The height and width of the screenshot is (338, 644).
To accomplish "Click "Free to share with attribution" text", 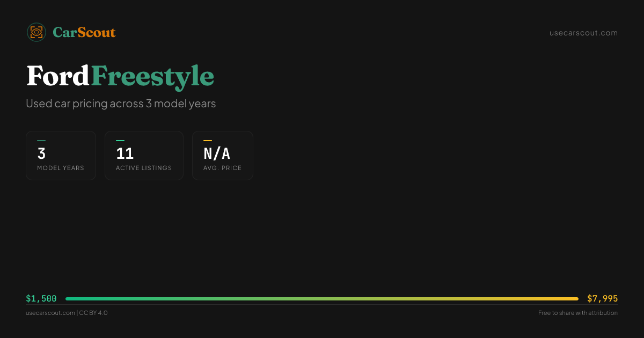I will tap(577, 313).
